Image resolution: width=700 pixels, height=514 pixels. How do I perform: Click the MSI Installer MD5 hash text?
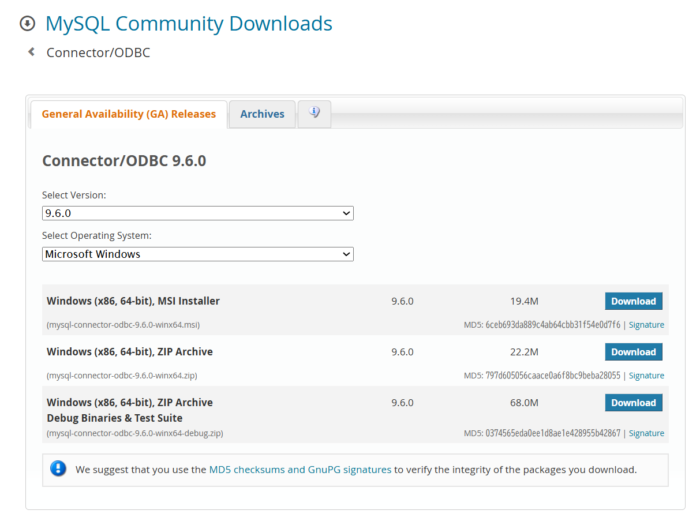(553, 325)
